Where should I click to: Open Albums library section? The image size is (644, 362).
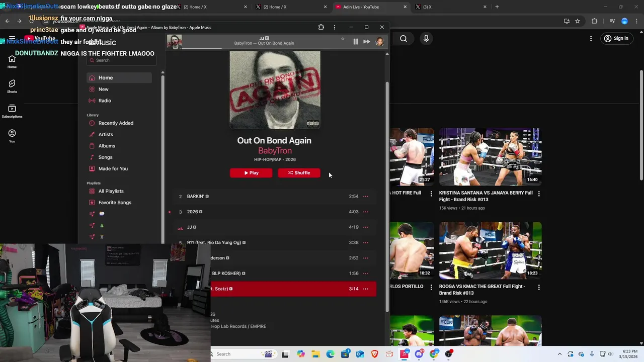pyautogui.click(x=119, y=146)
